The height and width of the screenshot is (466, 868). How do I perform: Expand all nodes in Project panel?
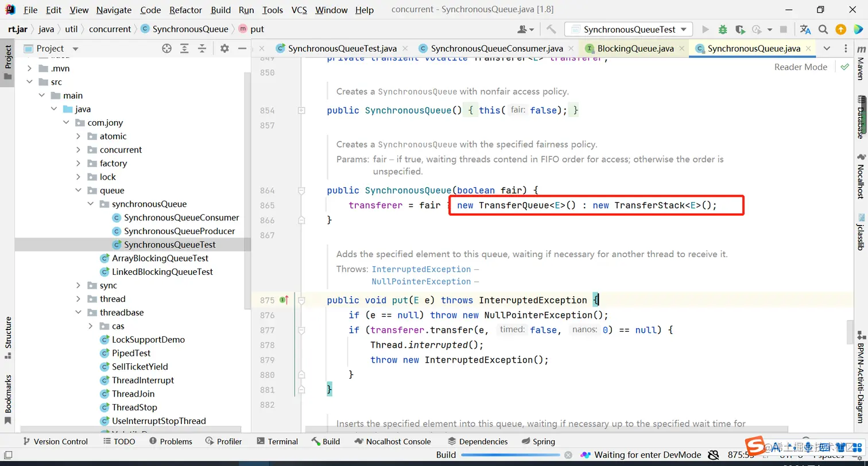(x=184, y=48)
